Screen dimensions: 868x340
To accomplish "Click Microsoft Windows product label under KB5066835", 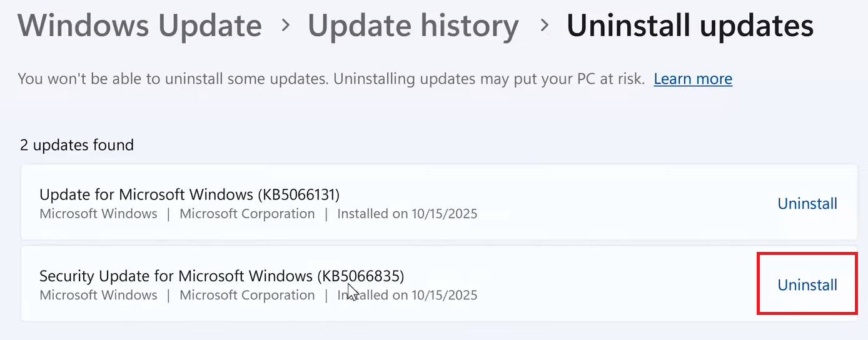I will pyautogui.click(x=98, y=295).
